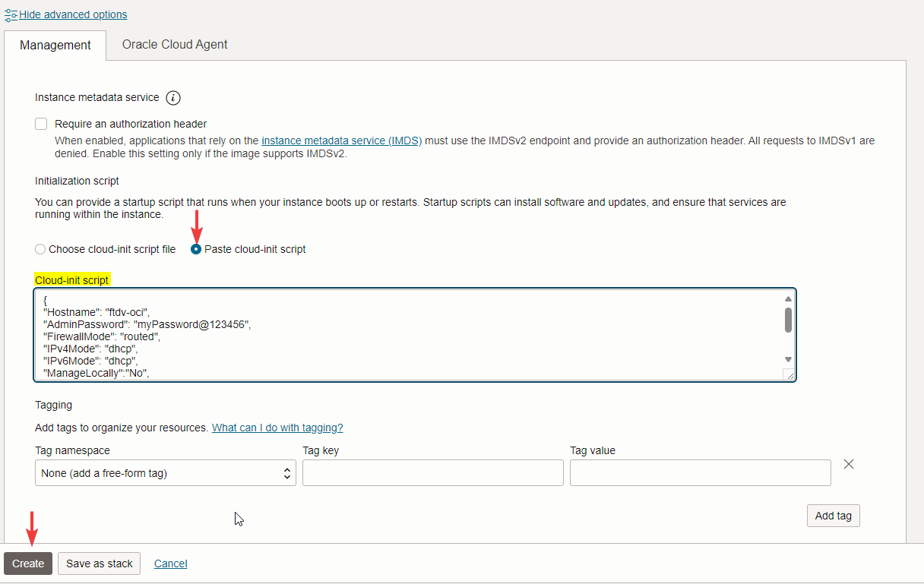Open the instance metadata service (IMDS) link

[341, 140]
